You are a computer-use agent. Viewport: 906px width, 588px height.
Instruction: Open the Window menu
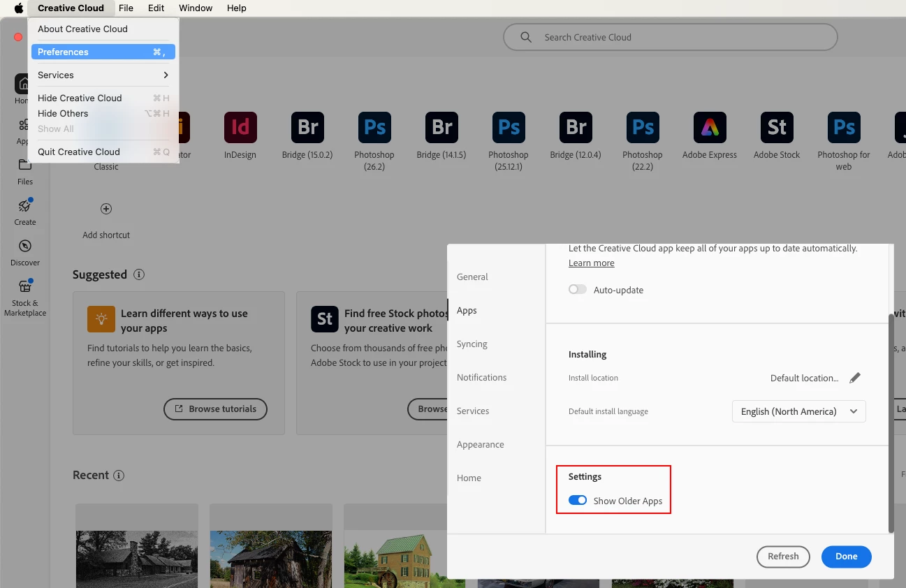[x=196, y=8]
